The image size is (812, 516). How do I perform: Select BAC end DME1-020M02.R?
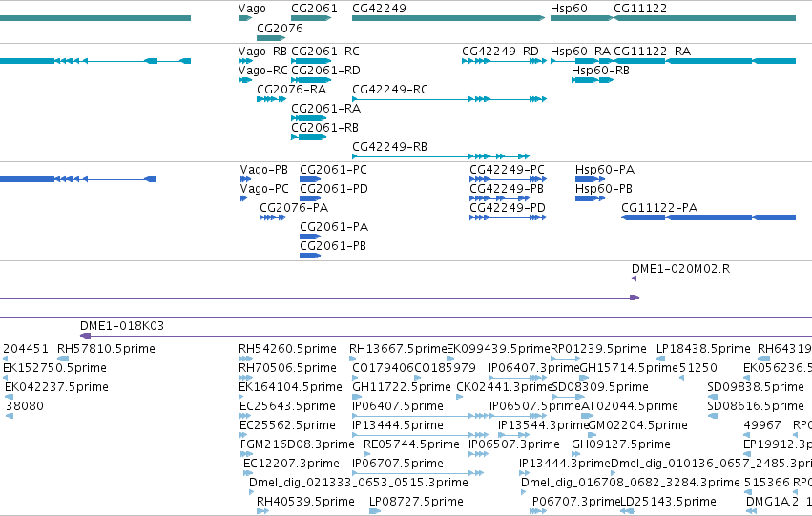point(680,269)
